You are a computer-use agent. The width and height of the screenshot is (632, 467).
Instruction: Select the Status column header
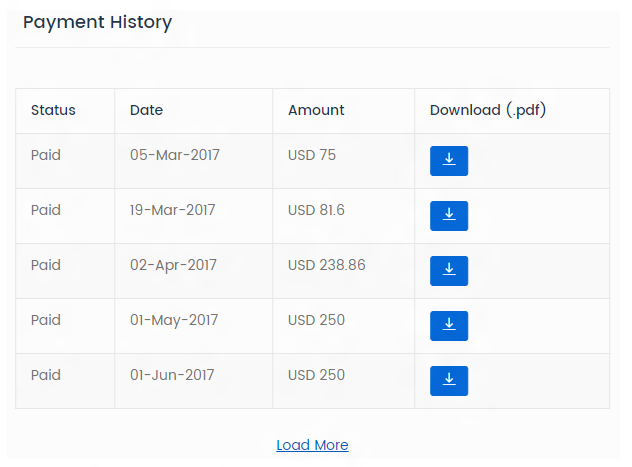[x=53, y=110]
